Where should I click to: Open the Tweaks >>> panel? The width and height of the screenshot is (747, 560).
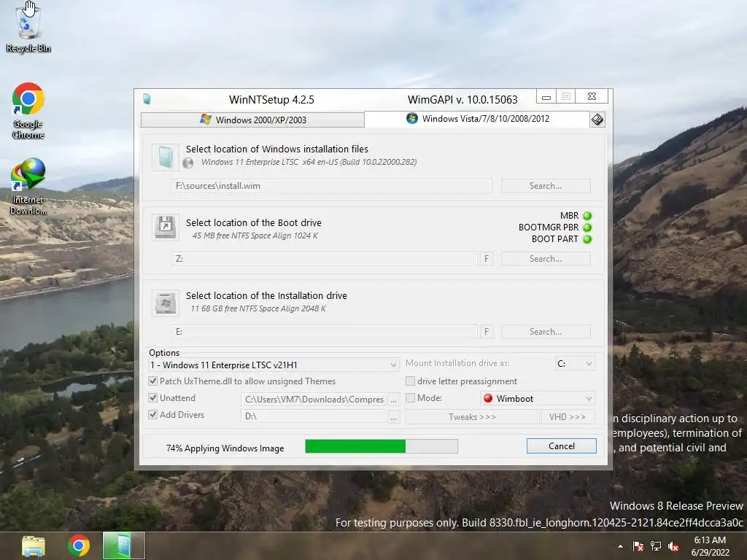[472, 416]
